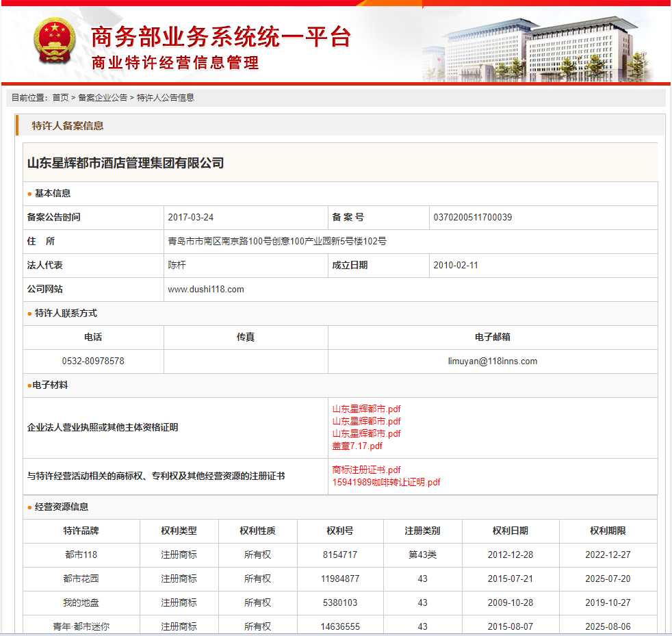Click 商务部业务系统统一平台 banner title
672x636 pixels.
221,37
